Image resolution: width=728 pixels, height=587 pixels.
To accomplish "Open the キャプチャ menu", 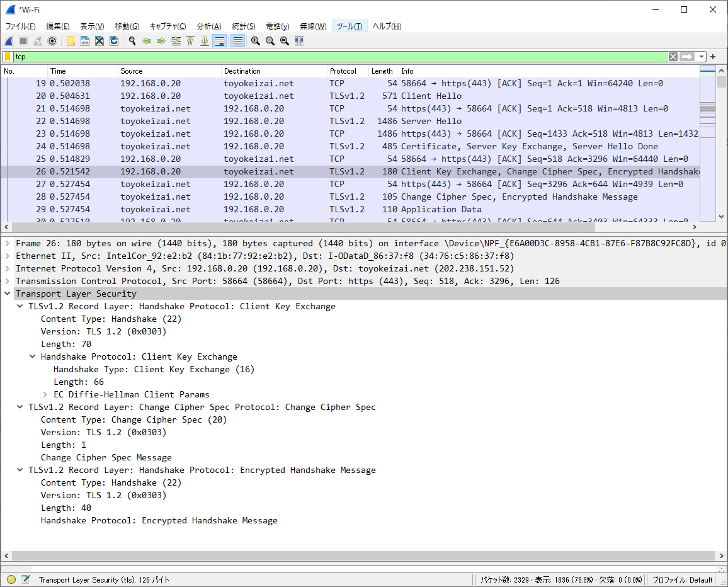I will 167,26.
